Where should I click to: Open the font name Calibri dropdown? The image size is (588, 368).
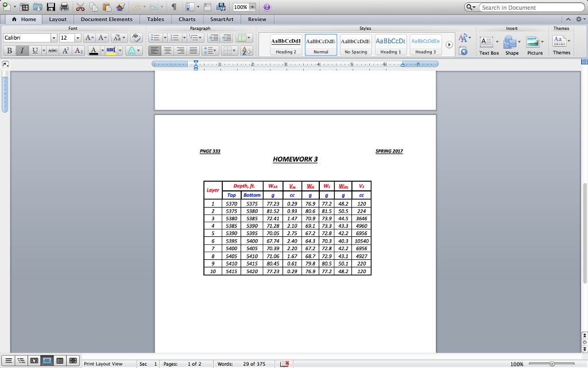[x=54, y=38]
